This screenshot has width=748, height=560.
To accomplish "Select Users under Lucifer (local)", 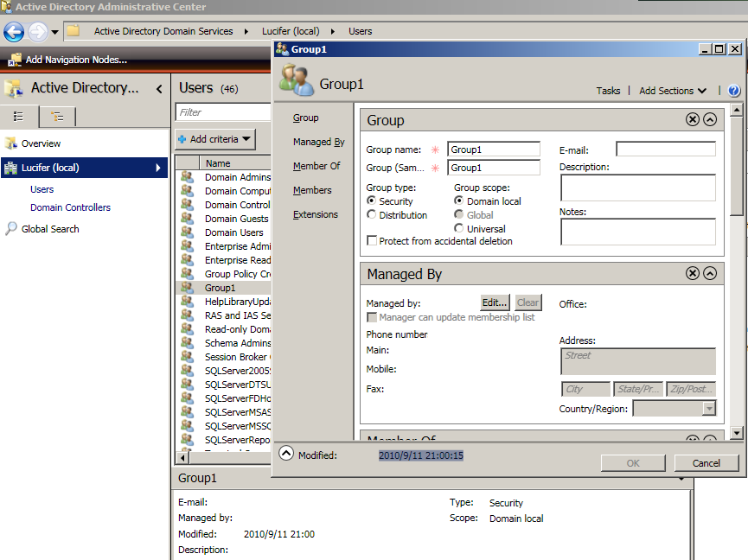I will pyautogui.click(x=42, y=189).
